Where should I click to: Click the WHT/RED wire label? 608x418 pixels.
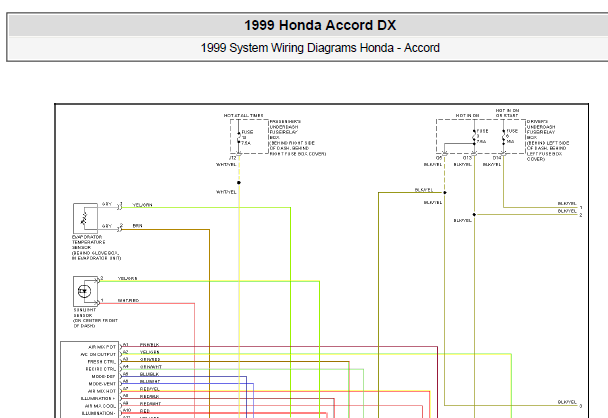(x=128, y=301)
